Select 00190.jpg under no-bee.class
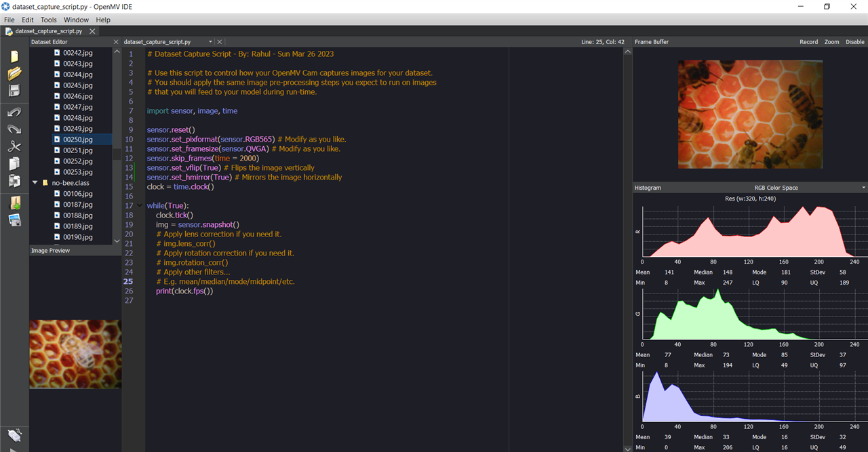This screenshot has height=452, width=868. (x=77, y=237)
